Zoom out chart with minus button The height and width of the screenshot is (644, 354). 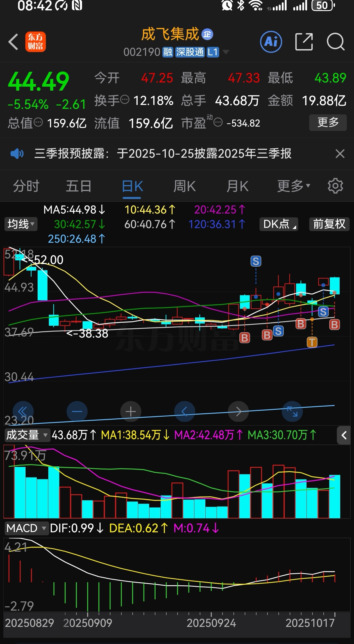click(77, 411)
